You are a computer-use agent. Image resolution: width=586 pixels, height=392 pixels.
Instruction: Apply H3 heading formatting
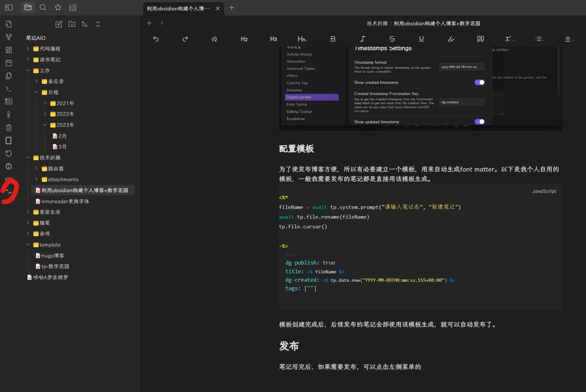pos(274,39)
